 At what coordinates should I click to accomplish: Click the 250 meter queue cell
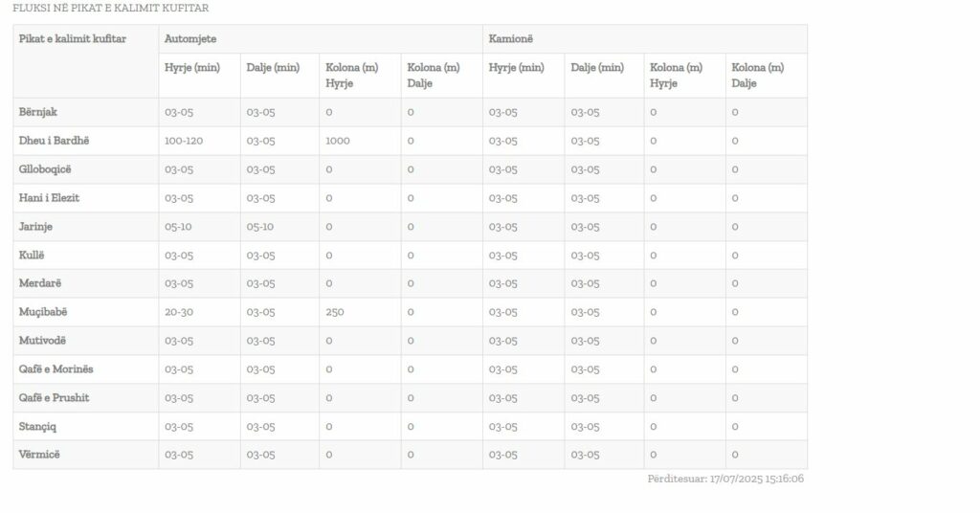335,312
